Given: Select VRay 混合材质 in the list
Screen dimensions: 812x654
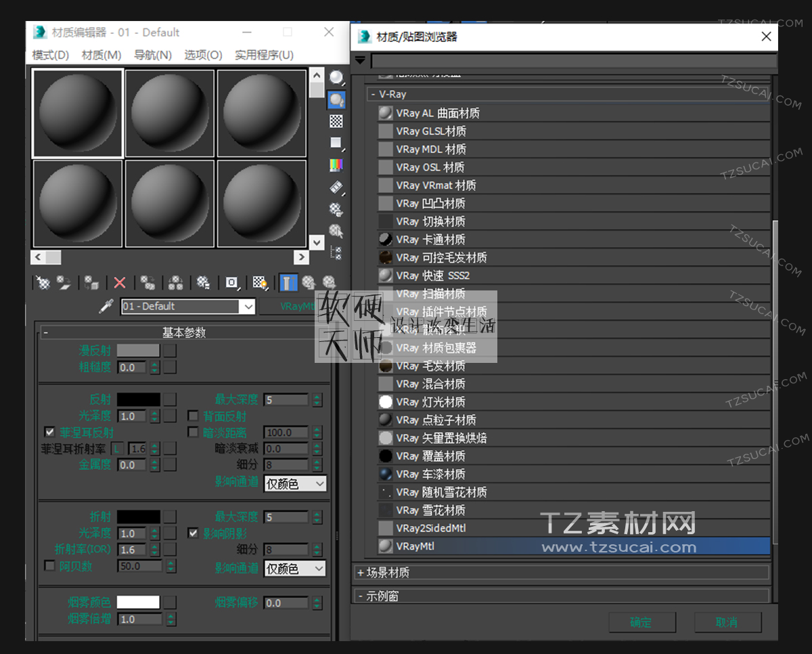Looking at the screenshot, I should 574,384.
